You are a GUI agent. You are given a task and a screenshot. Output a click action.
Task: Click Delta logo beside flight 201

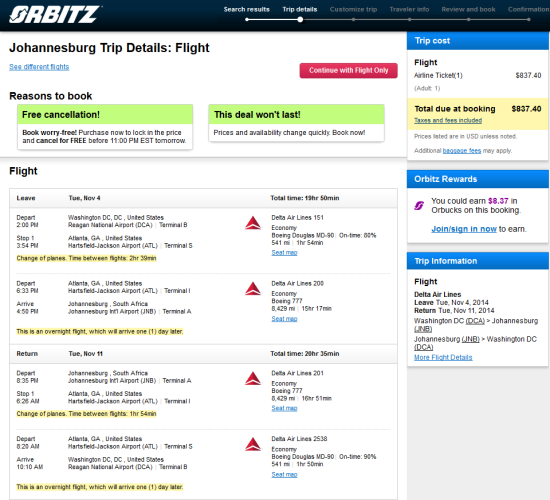[x=253, y=379]
